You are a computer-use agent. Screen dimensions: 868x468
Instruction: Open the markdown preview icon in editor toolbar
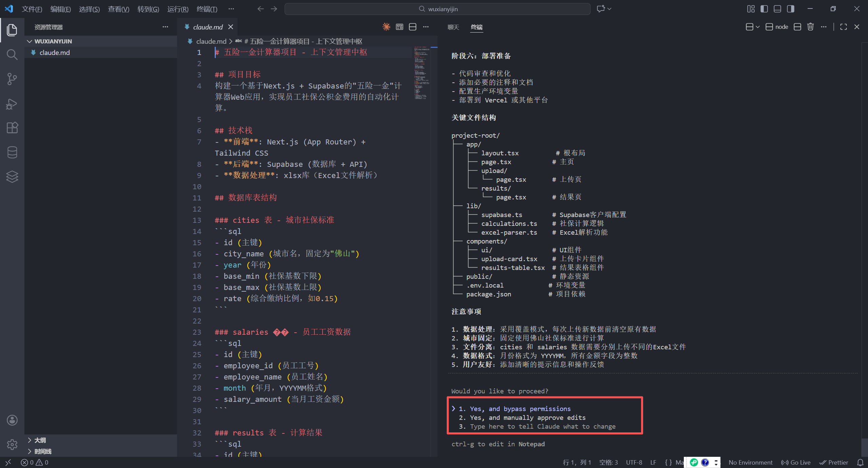pos(400,27)
